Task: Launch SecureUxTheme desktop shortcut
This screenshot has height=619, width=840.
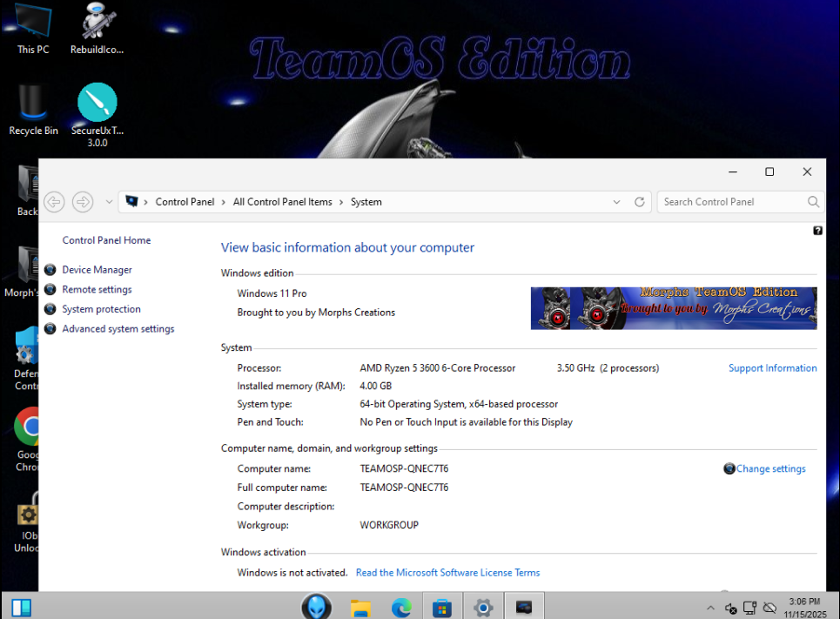Action: pos(97,109)
